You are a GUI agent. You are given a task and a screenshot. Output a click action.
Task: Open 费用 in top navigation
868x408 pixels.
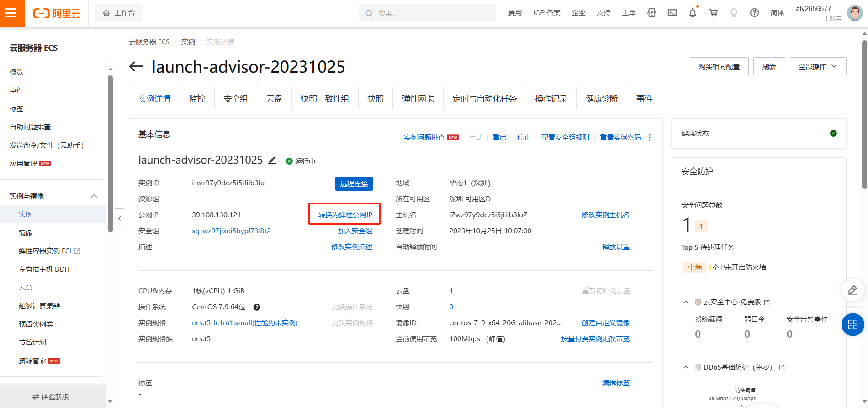point(515,13)
